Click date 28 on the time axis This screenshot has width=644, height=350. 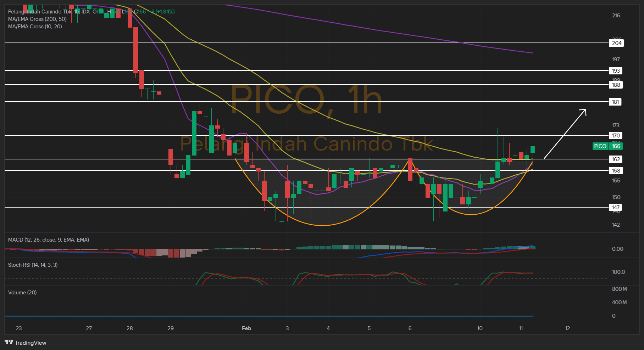click(x=130, y=328)
